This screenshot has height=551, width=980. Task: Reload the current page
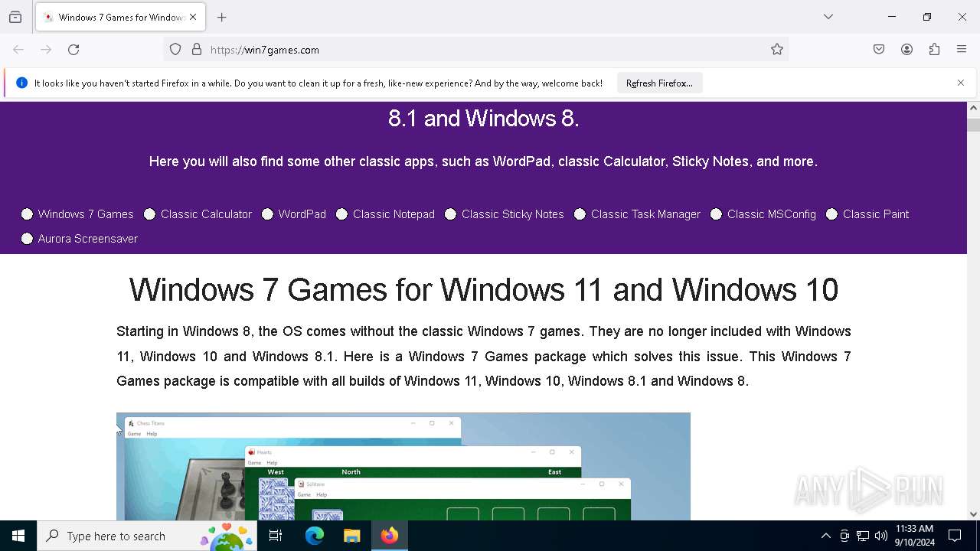(x=73, y=50)
